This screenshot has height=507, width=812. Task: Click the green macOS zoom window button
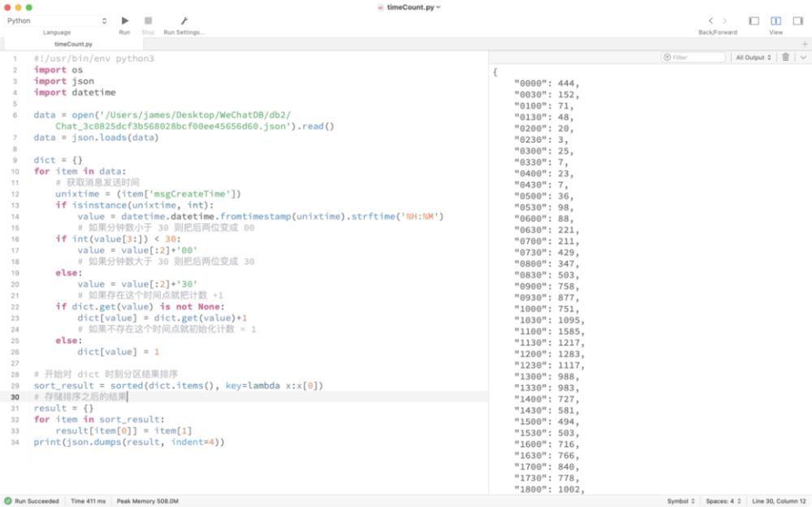tap(29, 7)
